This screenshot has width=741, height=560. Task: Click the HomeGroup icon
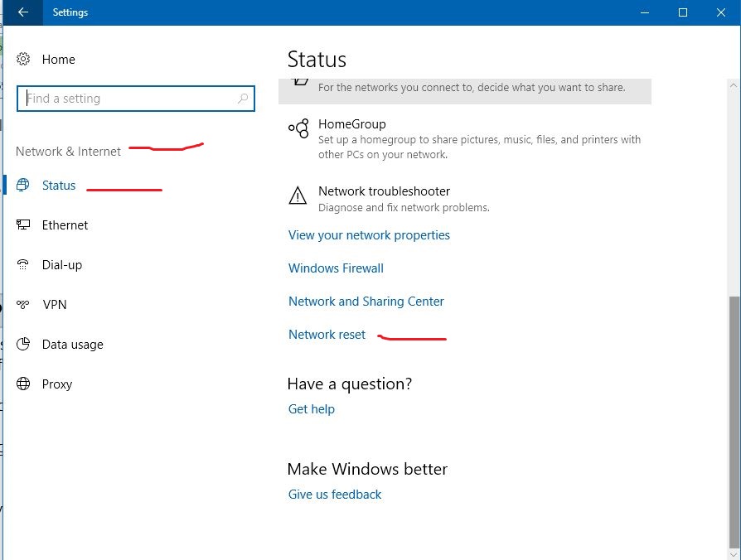click(x=298, y=128)
